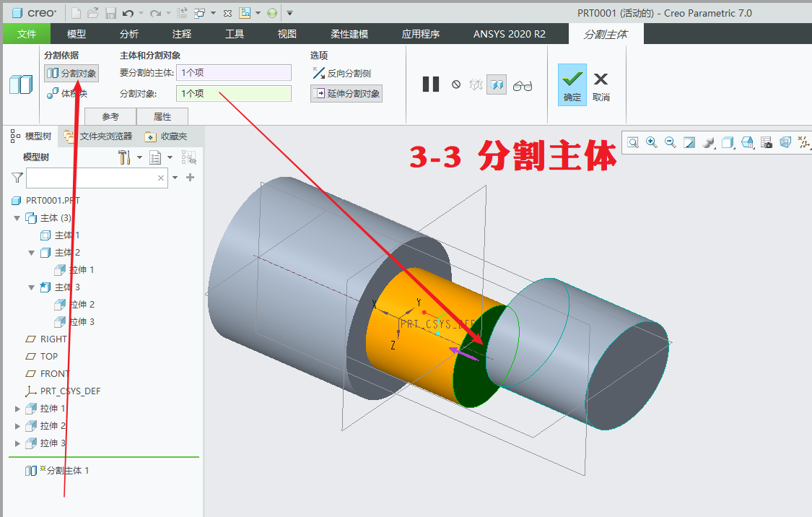Image resolution: width=812 pixels, height=517 pixels.
Task: Open the 文件 menu
Action: tap(27, 34)
